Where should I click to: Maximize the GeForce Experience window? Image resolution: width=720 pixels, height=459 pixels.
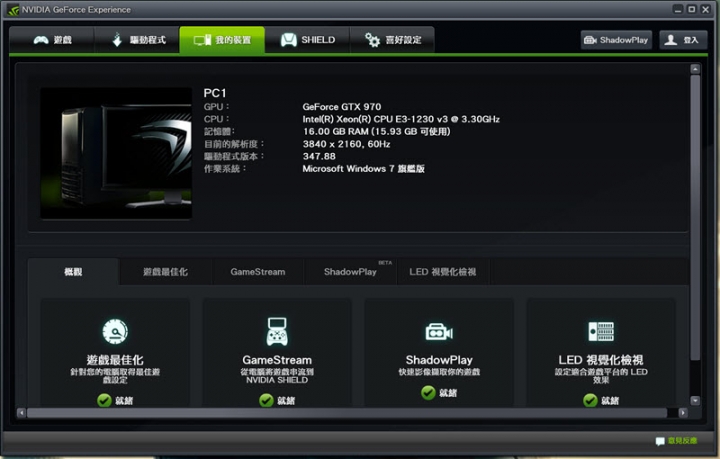pos(692,9)
